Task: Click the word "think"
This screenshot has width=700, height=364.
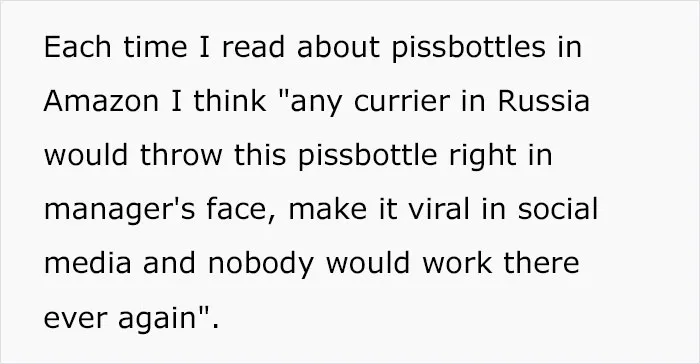Action: (x=229, y=101)
